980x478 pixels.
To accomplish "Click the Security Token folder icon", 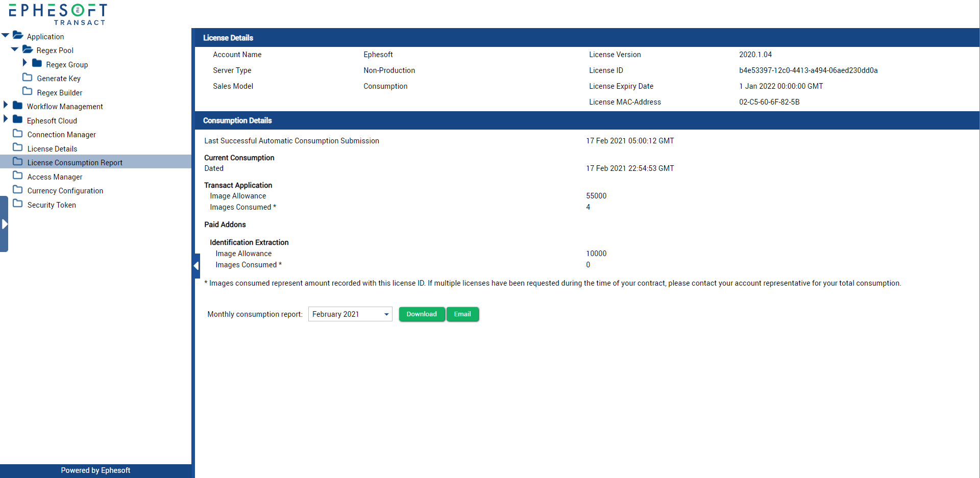I will (x=18, y=204).
